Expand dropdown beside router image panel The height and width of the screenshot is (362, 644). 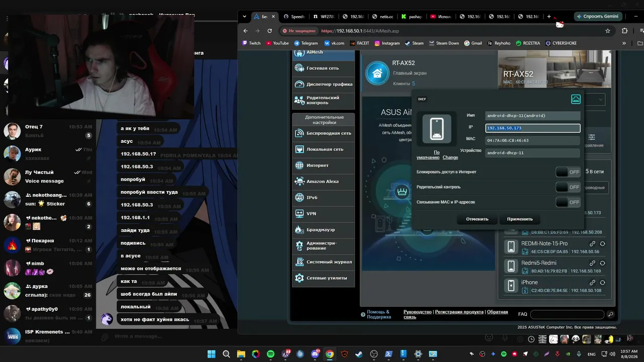tap(601, 100)
